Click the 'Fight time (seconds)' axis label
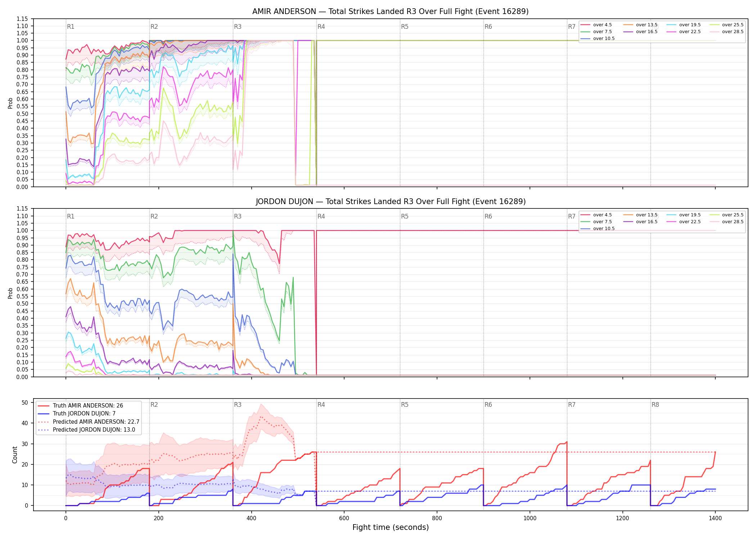Viewport: 756px width, 540px height. [x=391, y=527]
